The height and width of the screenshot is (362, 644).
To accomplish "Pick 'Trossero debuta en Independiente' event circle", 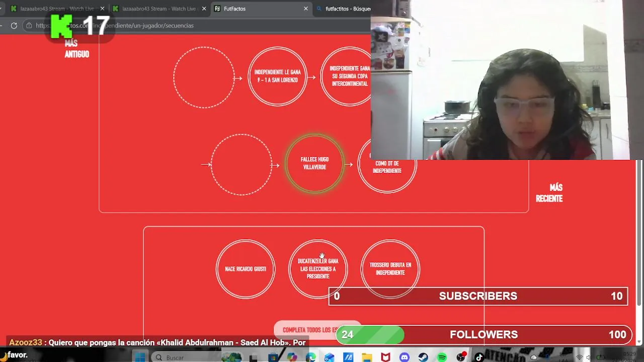I will coord(390,269).
